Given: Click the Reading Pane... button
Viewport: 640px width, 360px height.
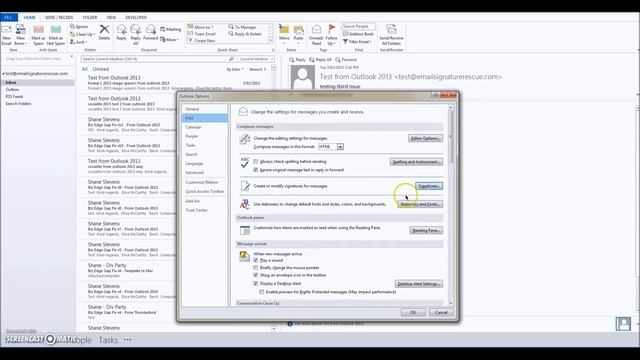Looking at the screenshot, I should [x=426, y=231].
